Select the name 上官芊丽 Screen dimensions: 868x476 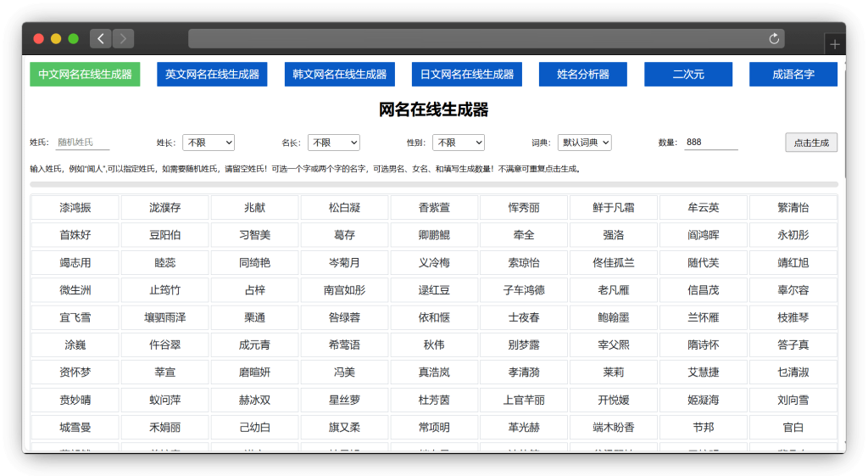524,400
